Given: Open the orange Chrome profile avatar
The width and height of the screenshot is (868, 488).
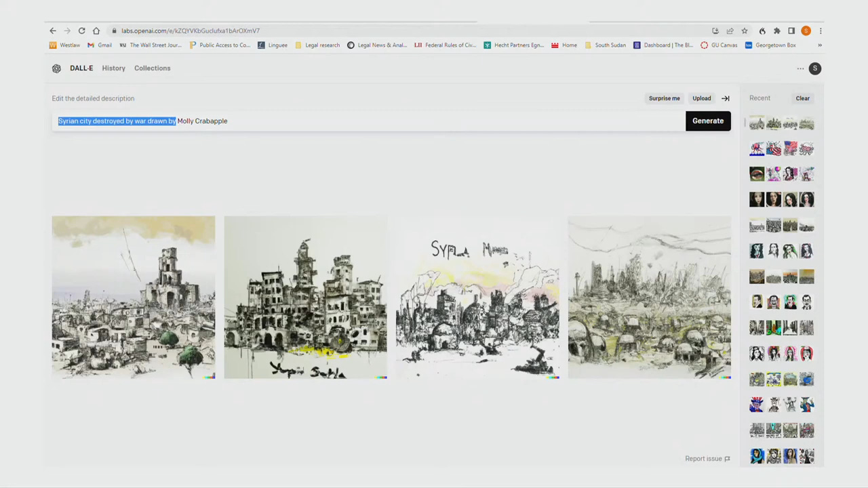Looking at the screenshot, I should [806, 30].
